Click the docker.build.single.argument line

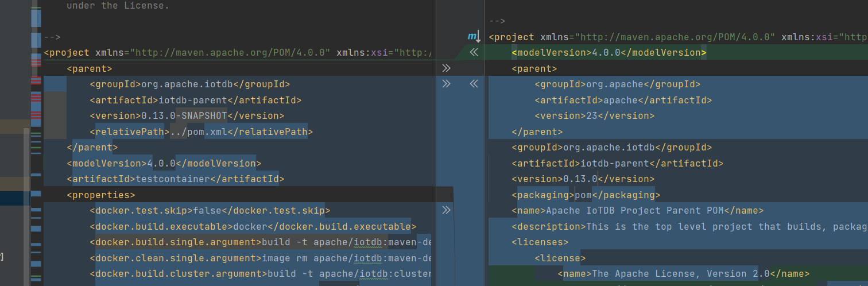(260, 242)
